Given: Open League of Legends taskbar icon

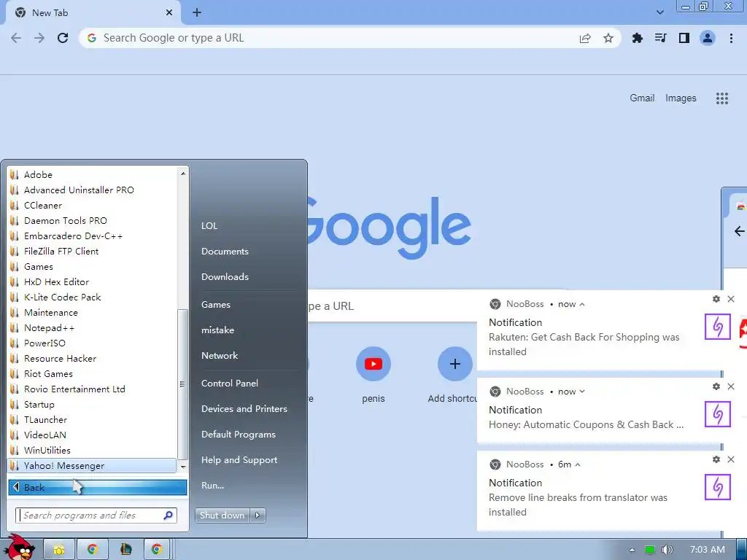Looking at the screenshot, I should coord(125,550).
